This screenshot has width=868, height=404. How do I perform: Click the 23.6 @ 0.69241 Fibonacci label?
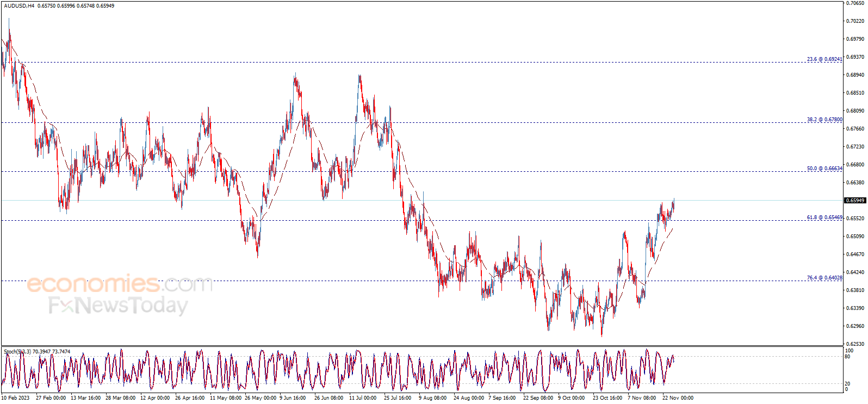pyautogui.click(x=824, y=59)
